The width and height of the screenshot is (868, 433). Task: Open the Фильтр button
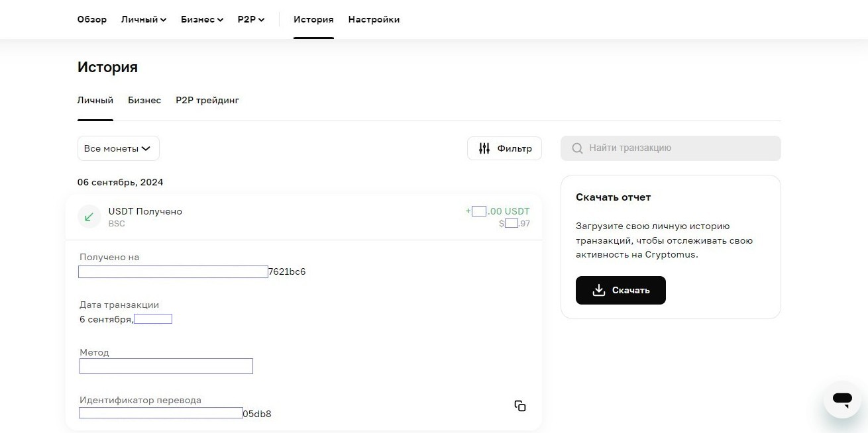pyautogui.click(x=504, y=148)
